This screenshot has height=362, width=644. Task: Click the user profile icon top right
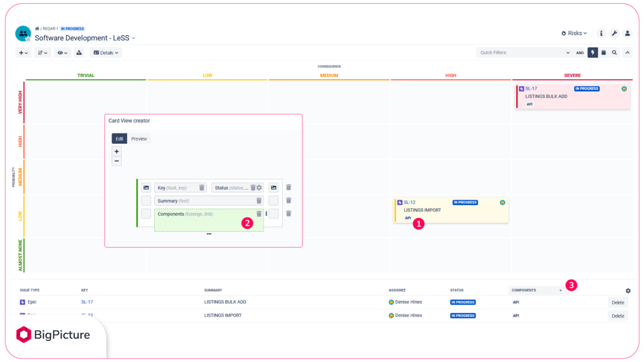pyautogui.click(x=627, y=33)
